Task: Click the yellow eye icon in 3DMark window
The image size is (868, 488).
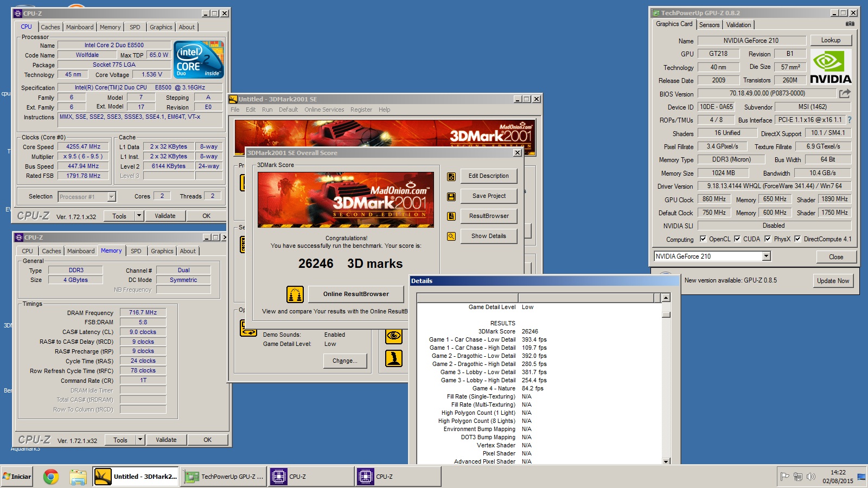Action: tap(394, 336)
